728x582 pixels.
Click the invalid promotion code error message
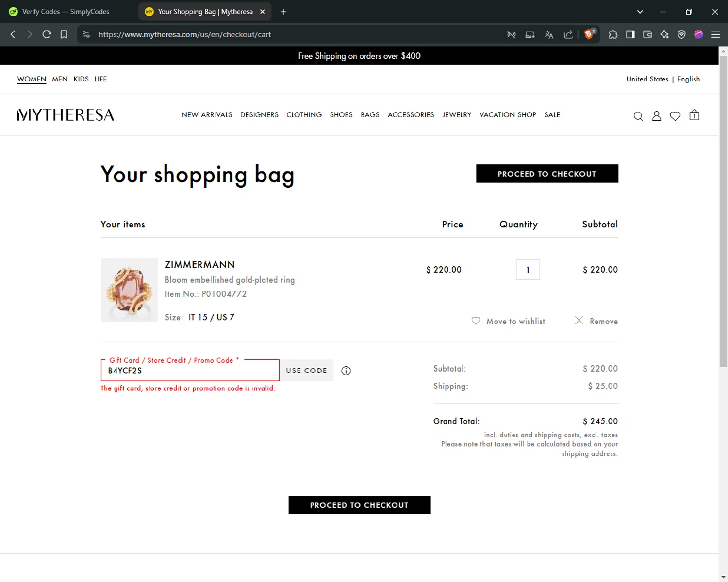[188, 388]
